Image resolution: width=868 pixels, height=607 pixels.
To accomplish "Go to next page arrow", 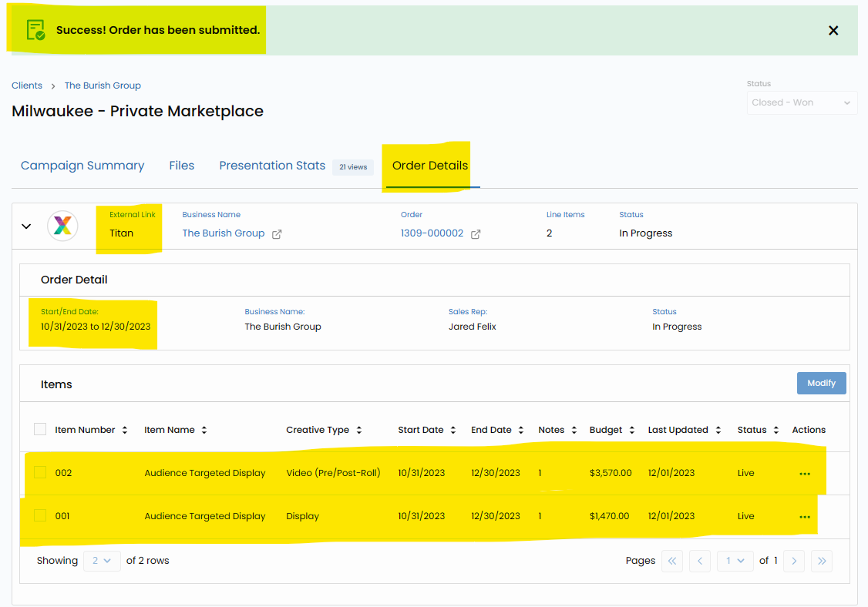I will click(795, 561).
